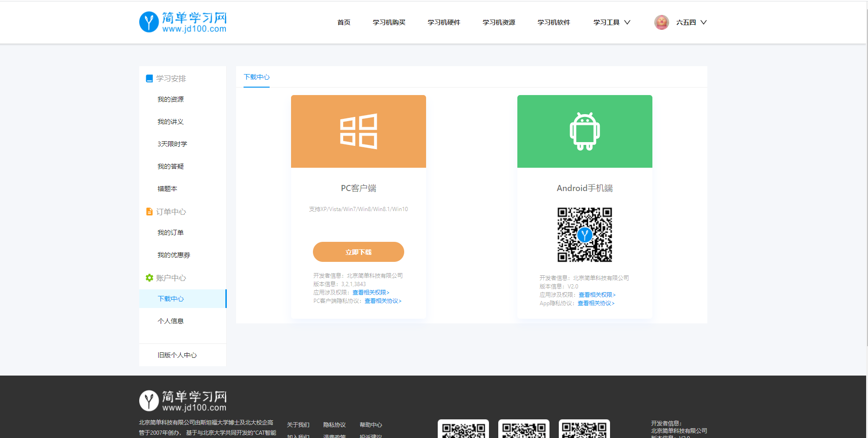Viewport: 868px width, 438px height.
Task: Expand the 六五四 user account dropdown
Action: [692, 22]
